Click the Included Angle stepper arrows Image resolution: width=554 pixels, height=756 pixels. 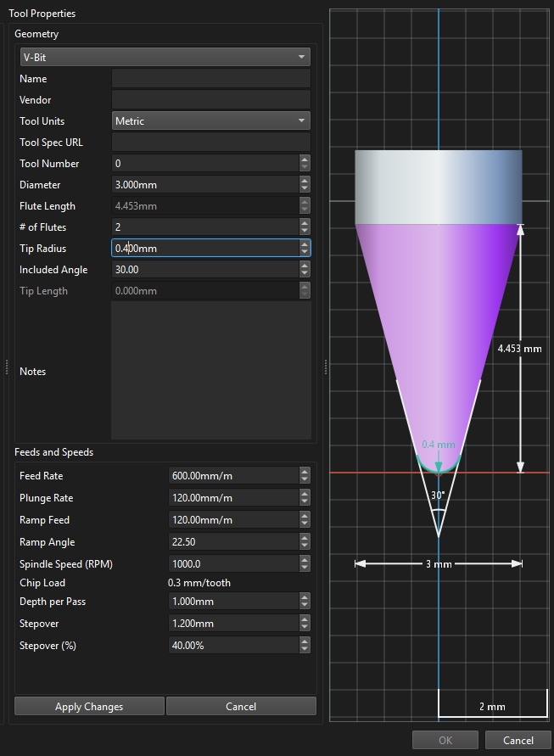pyautogui.click(x=305, y=270)
